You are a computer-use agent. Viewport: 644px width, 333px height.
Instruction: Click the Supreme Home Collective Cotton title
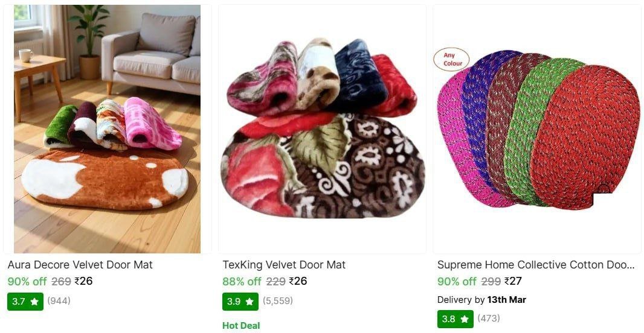[x=535, y=265]
